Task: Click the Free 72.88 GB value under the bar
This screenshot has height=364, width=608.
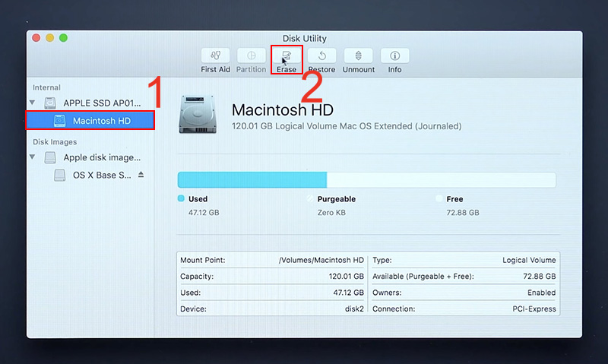Action: point(463,213)
